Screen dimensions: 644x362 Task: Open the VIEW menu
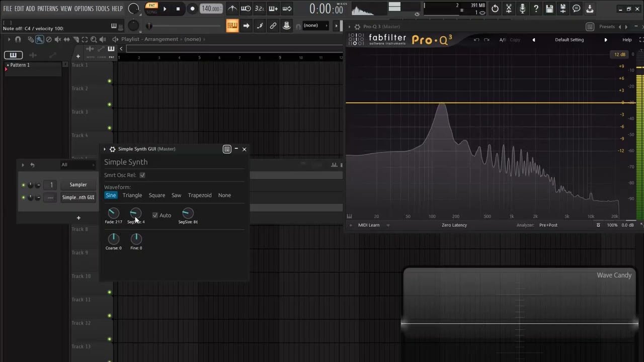click(x=66, y=9)
